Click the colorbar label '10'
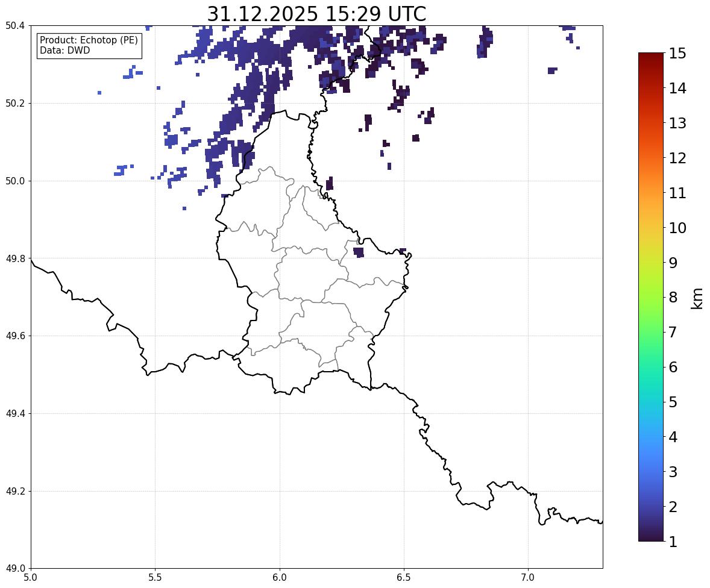 677,228
